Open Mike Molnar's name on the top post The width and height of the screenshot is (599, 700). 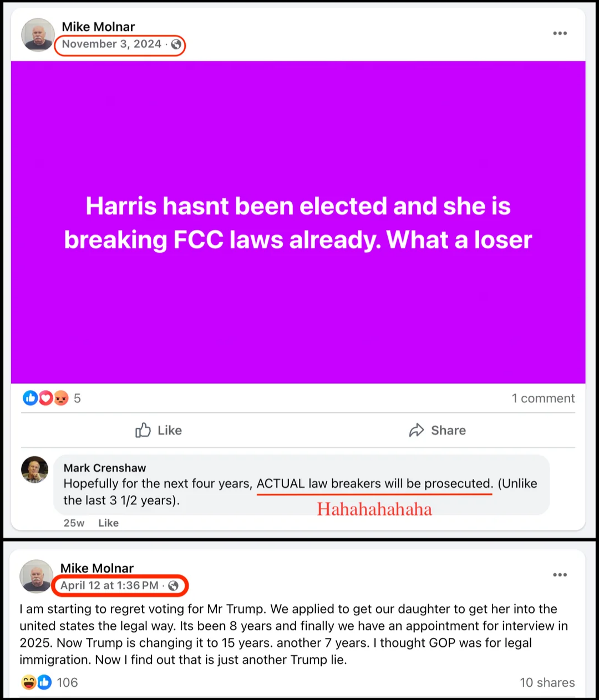(98, 27)
